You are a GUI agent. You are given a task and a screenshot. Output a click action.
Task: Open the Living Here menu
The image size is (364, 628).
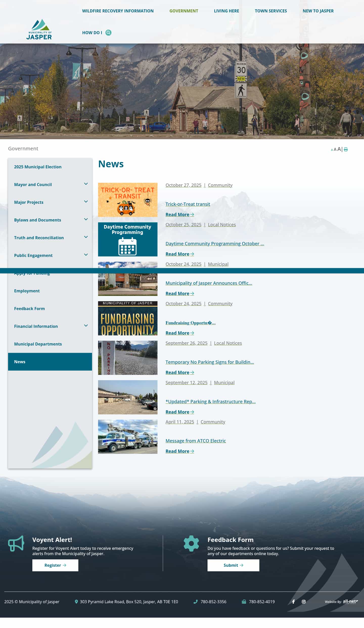coord(226,11)
